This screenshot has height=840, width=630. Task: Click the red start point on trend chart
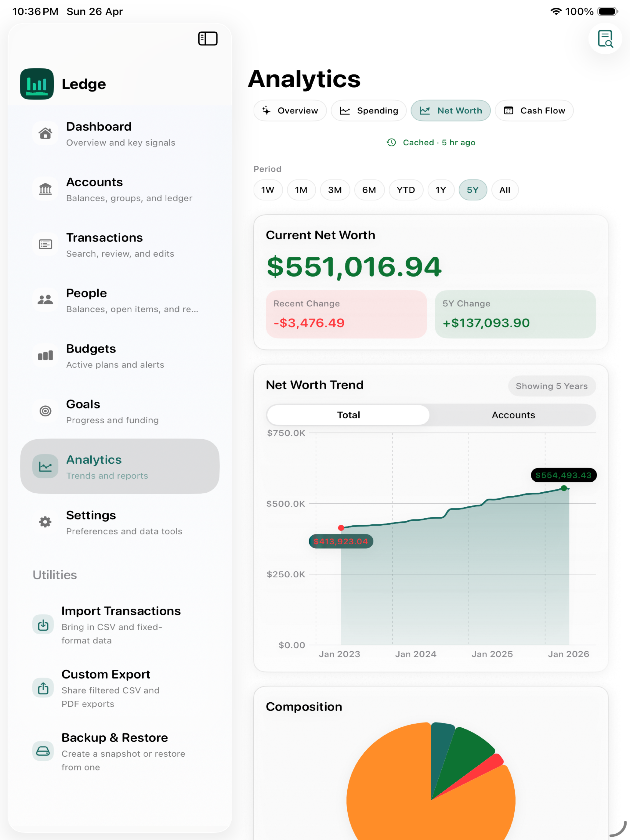click(x=341, y=527)
